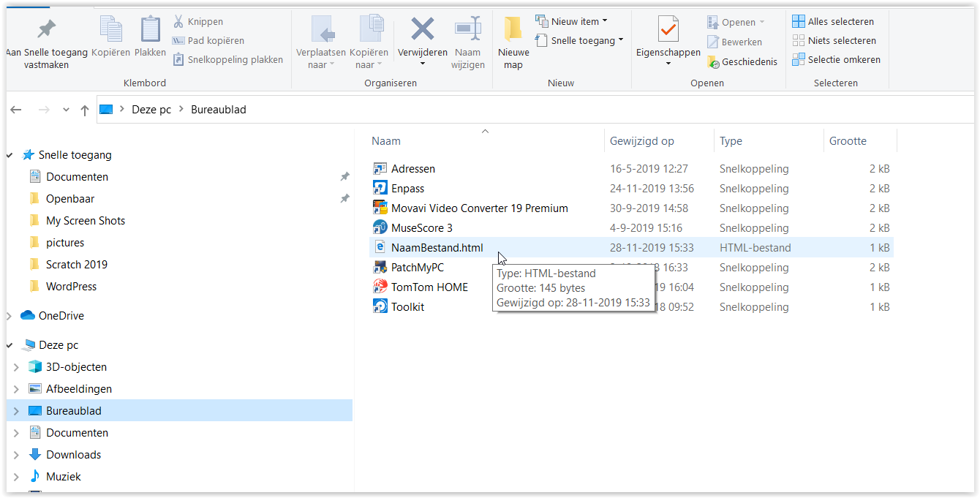Unpin Openbaar pin icon
Image resolution: width=980 pixels, height=498 pixels.
[x=344, y=199]
